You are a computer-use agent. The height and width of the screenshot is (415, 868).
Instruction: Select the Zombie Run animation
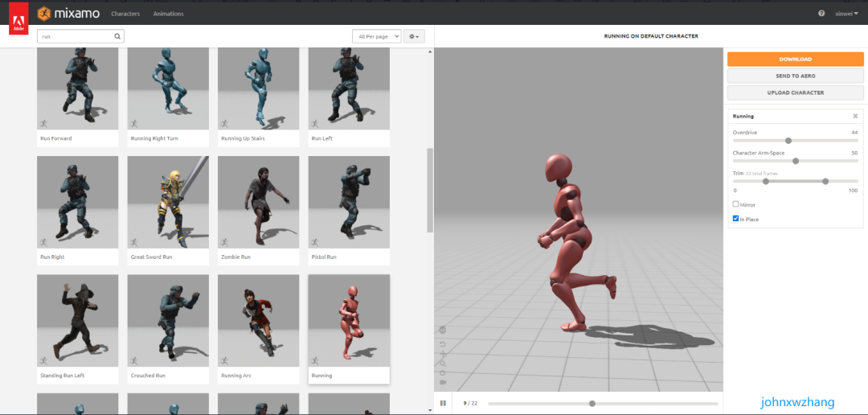259,202
